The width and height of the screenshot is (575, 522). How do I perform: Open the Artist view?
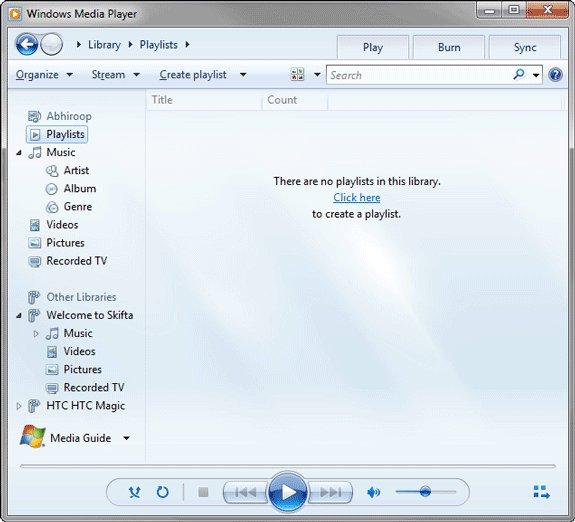pyautogui.click(x=76, y=170)
